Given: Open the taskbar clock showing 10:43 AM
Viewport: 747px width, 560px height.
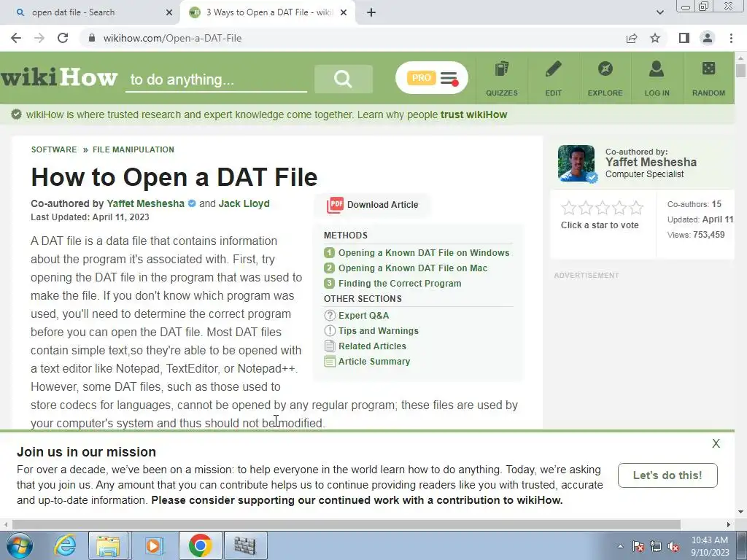Looking at the screenshot, I should (x=710, y=546).
